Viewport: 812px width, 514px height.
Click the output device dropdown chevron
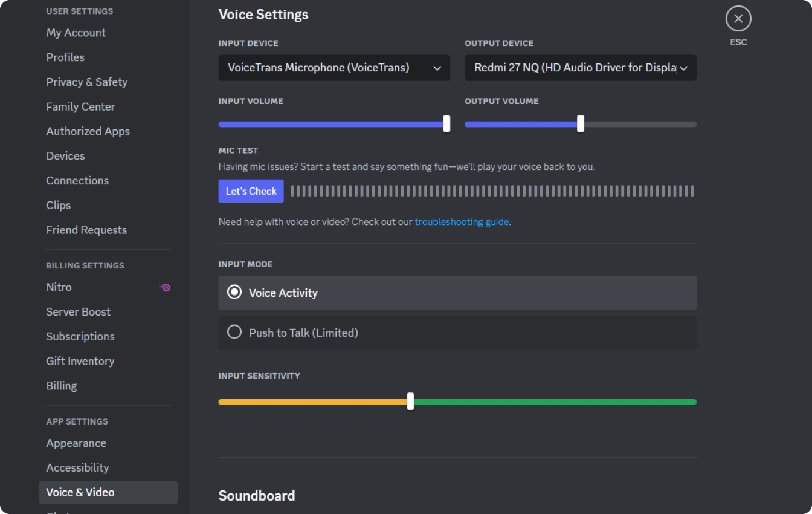[683, 68]
